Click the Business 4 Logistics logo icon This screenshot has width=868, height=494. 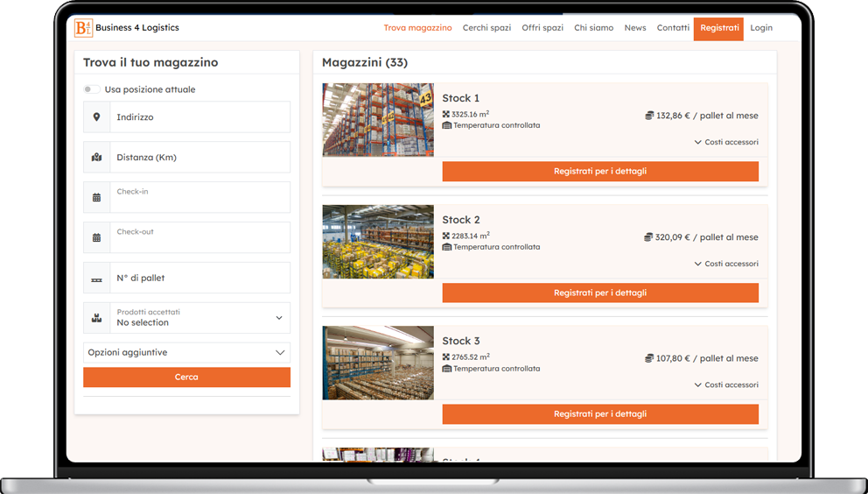coord(83,28)
